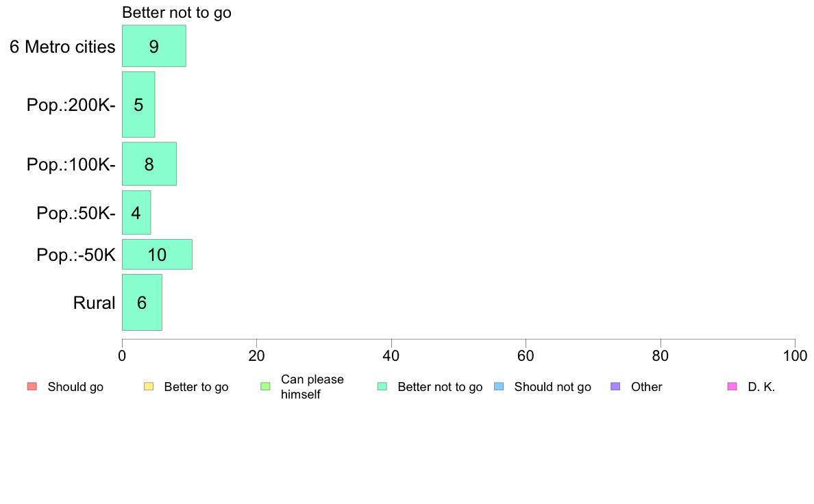814x504 pixels.
Task: Select the 6 Metro cities bar
Action: (x=154, y=46)
